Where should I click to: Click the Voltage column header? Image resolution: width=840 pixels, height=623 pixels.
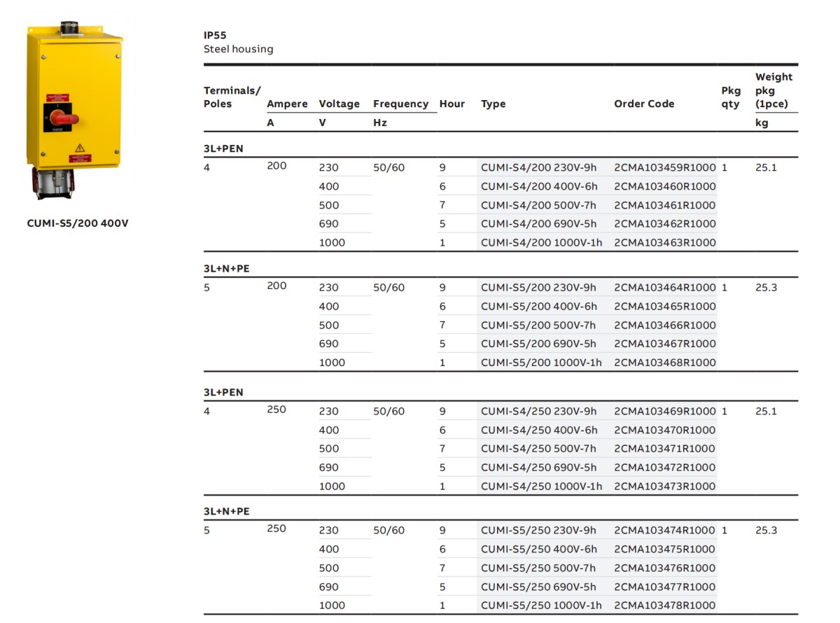(339, 104)
